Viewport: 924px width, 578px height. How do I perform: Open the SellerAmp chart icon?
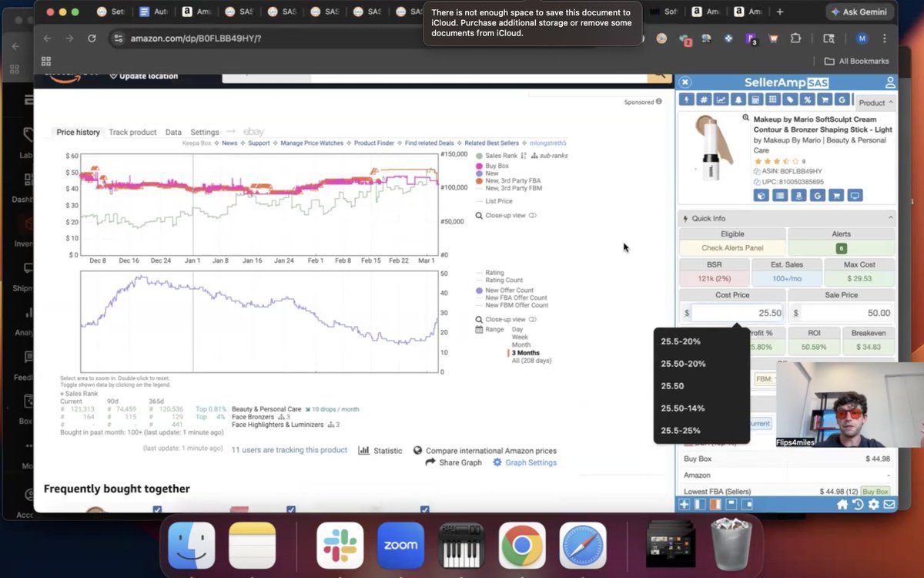coord(721,99)
